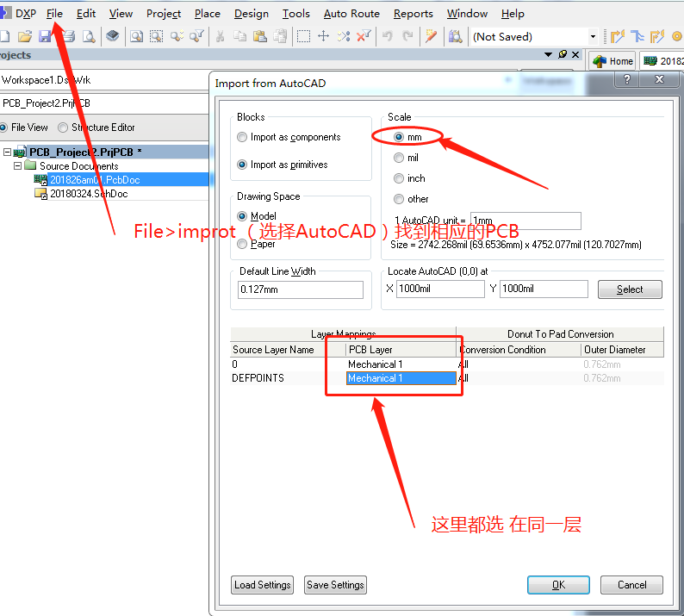Open the Devices view layers icon
The height and width of the screenshot is (616, 684).
click(x=113, y=36)
